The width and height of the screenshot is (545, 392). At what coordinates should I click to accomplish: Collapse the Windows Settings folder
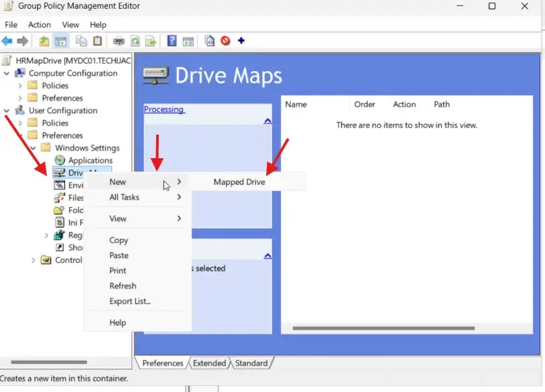[33, 148]
